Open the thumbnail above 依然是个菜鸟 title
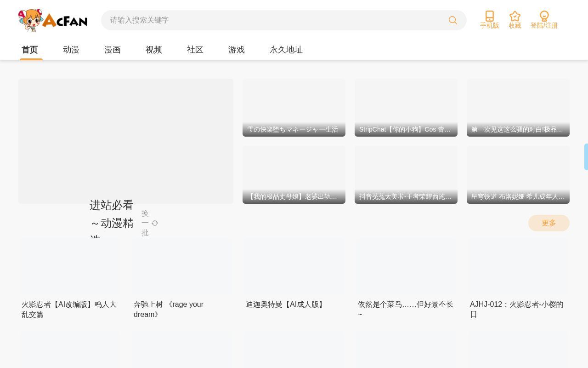Image resolution: width=588 pixels, height=368 pixels. point(406,267)
